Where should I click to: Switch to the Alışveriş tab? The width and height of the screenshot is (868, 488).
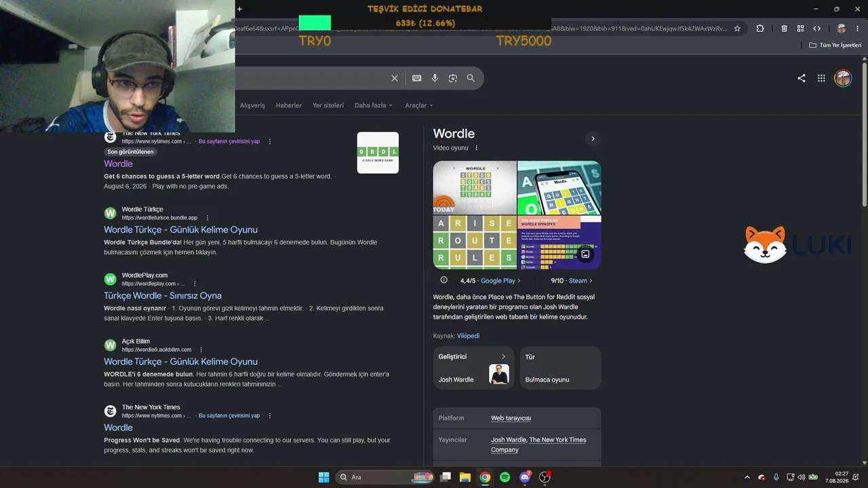[x=252, y=105]
